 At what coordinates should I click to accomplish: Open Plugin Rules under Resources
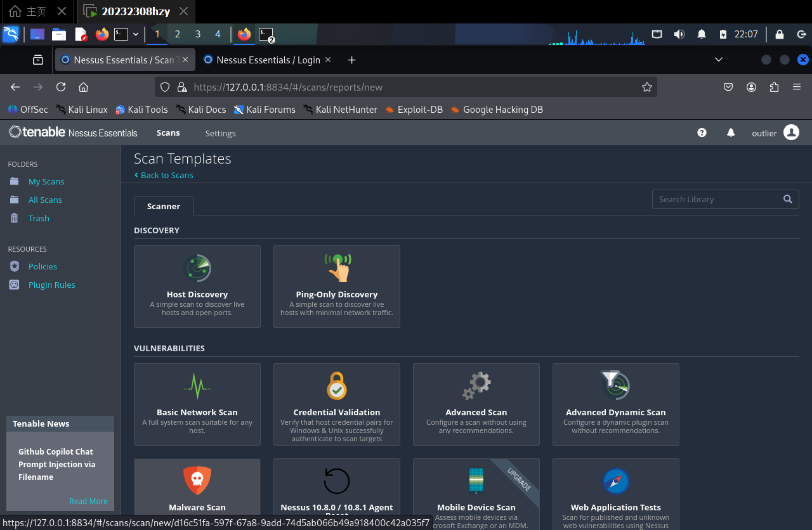coord(51,285)
